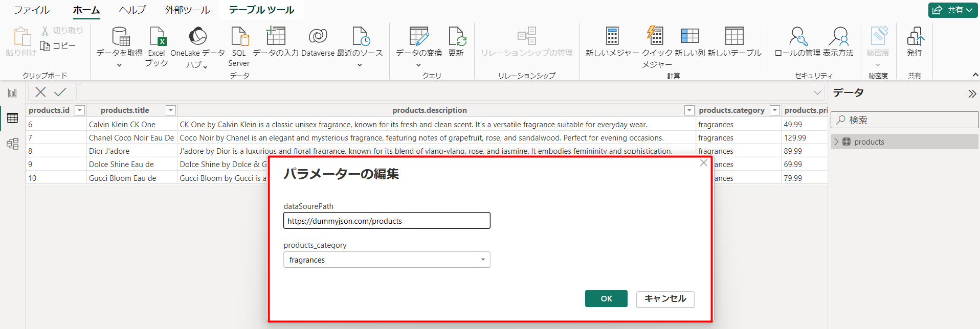The width and height of the screenshot is (980, 329).
Task: Open Excel ブック data source
Action: point(157,37)
